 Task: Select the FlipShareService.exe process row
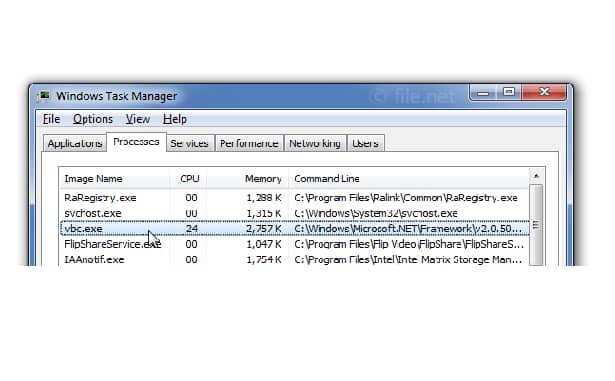294,244
